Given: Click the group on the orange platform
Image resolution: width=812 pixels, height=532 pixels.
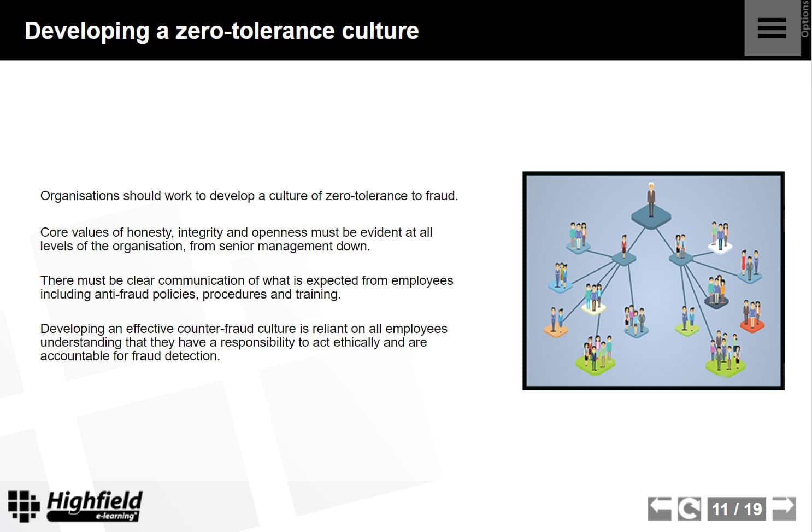Looking at the screenshot, I should (x=556, y=322).
